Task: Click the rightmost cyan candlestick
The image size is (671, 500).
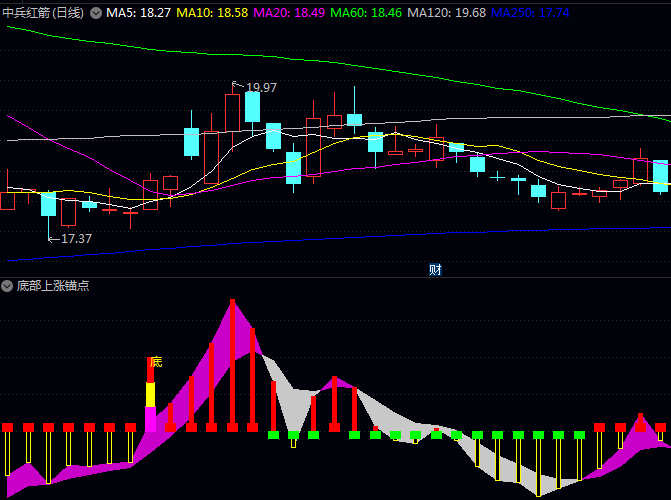Action: coord(660,176)
